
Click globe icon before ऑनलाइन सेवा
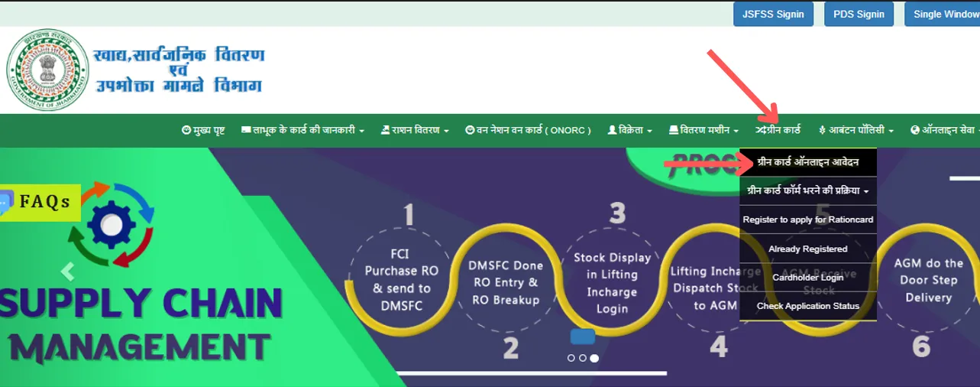pyautogui.click(x=915, y=130)
